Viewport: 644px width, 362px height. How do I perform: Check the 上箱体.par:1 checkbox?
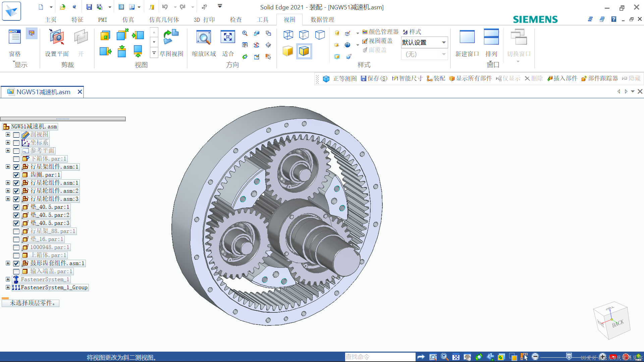(16, 255)
